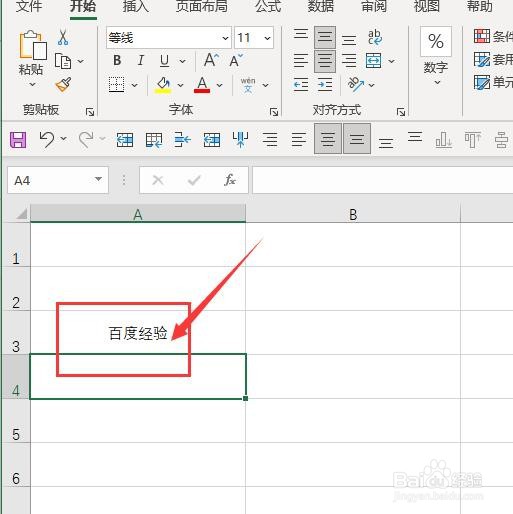Select top align in ribbon
513x514 pixels.
coord(301,35)
